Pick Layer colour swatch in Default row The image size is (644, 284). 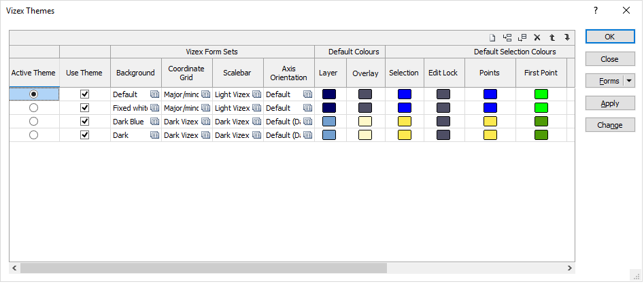(x=329, y=94)
